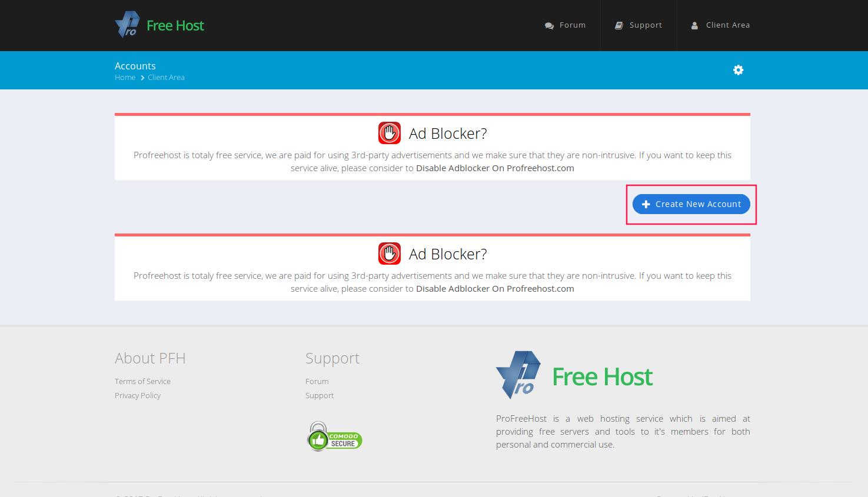Click the Home breadcrumb link
This screenshot has height=497, width=868.
click(125, 78)
